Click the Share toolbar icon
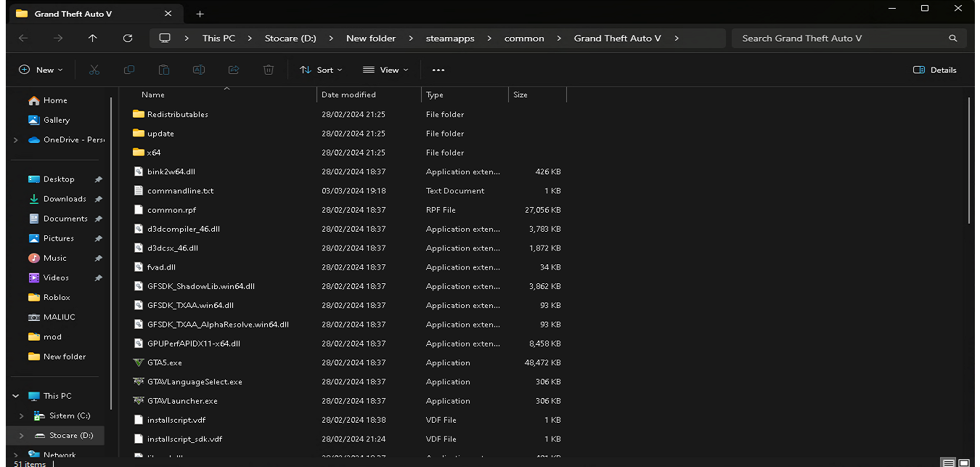The image size is (980, 467). coord(234,70)
